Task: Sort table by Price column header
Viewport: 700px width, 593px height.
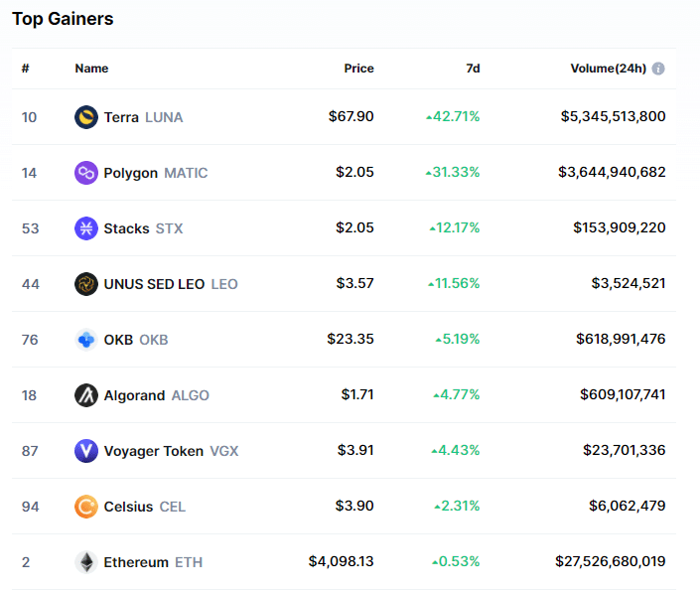Action: (358, 69)
